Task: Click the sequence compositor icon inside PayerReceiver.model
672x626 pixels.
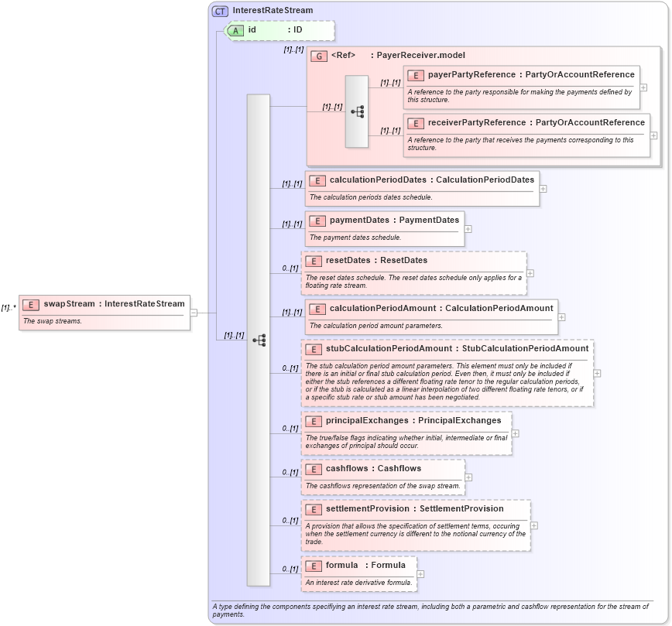Action: coord(357,111)
